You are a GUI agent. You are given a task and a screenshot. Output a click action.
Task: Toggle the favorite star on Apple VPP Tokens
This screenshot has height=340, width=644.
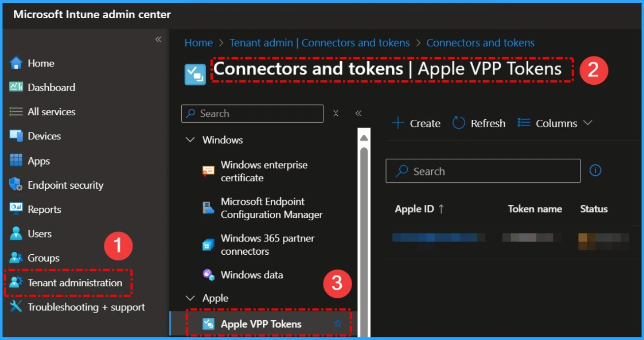(x=338, y=324)
